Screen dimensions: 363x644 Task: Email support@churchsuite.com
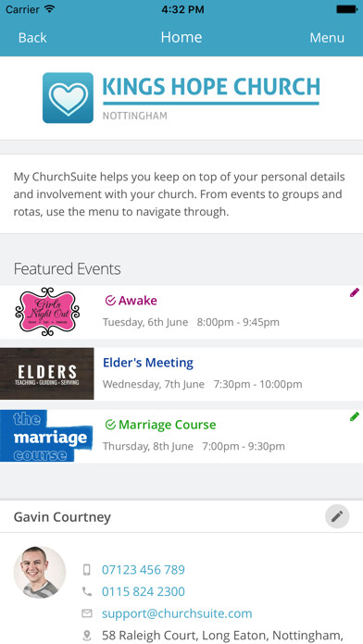[x=177, y=613]
